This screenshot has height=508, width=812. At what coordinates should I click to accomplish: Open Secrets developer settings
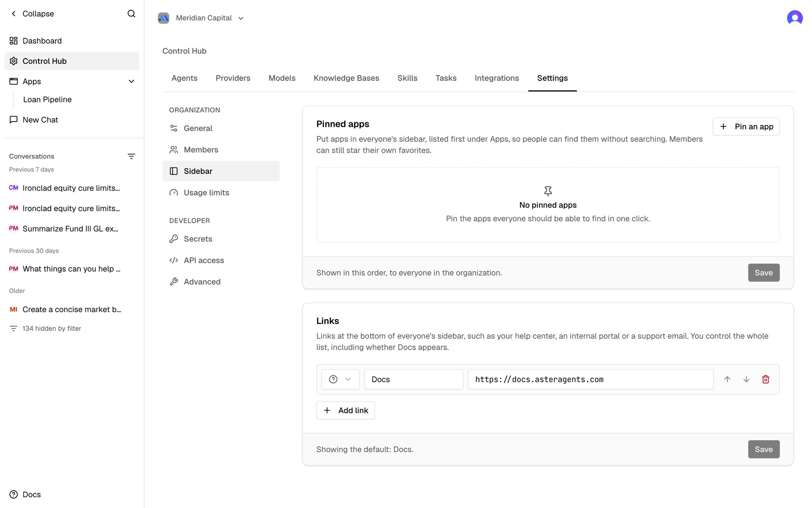pos(221,239)
